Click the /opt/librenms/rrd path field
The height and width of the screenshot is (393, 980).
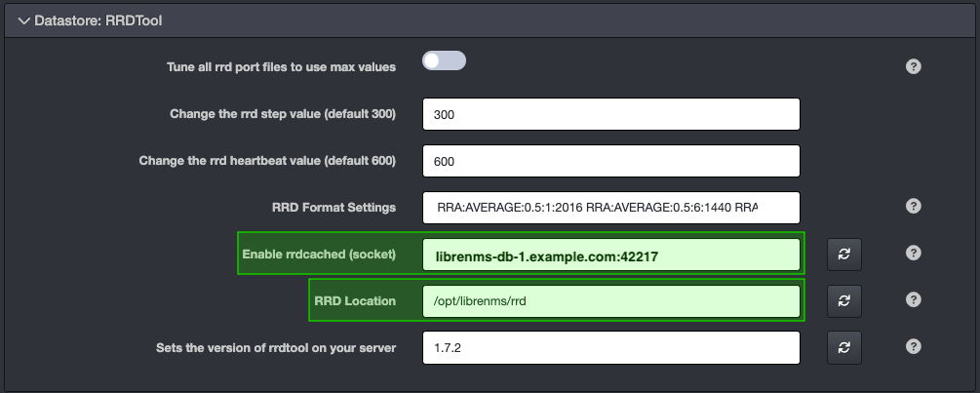point(610,301)
